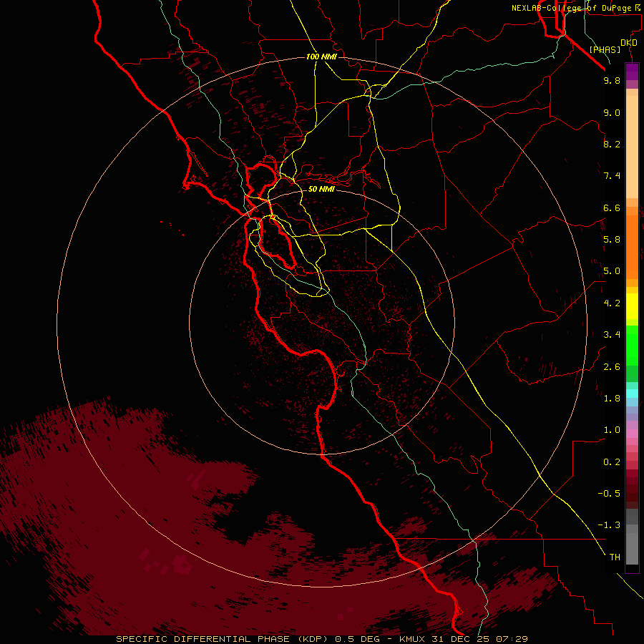
Task: Click the 9.0 value on the color scale
Action: coord(612,112)
